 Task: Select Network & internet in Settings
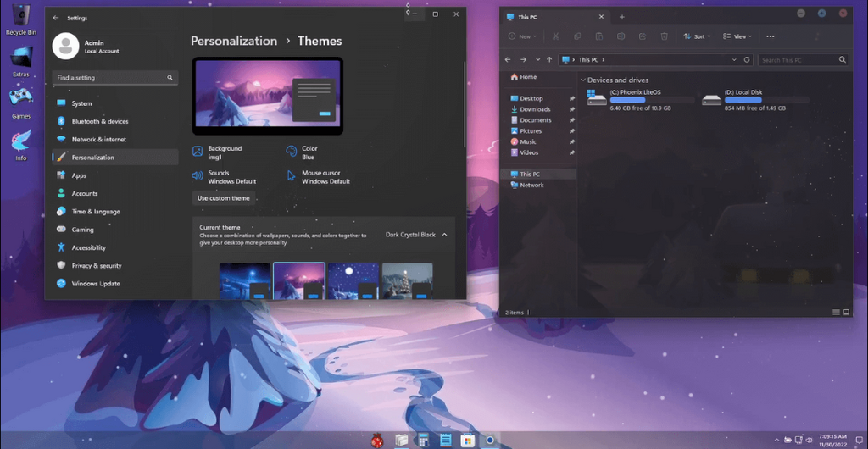[x=115, y=139]
